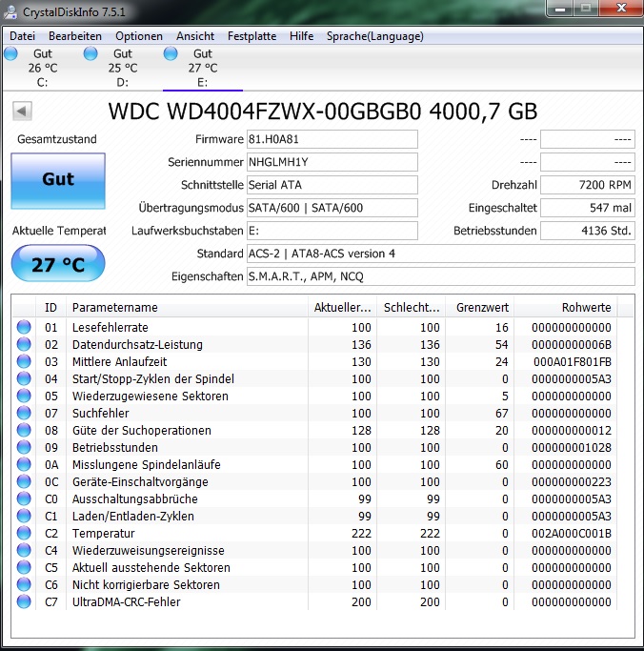Screen dimensions: 644x651
Task: Click status orb for Wiederzuweisungsereignisse row
Action: (24, 550)
